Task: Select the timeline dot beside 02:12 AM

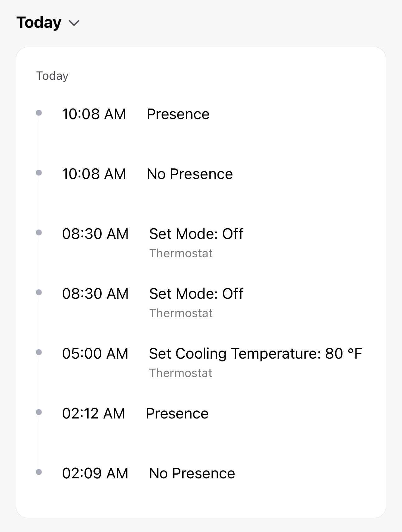Action: pos(39,412)
